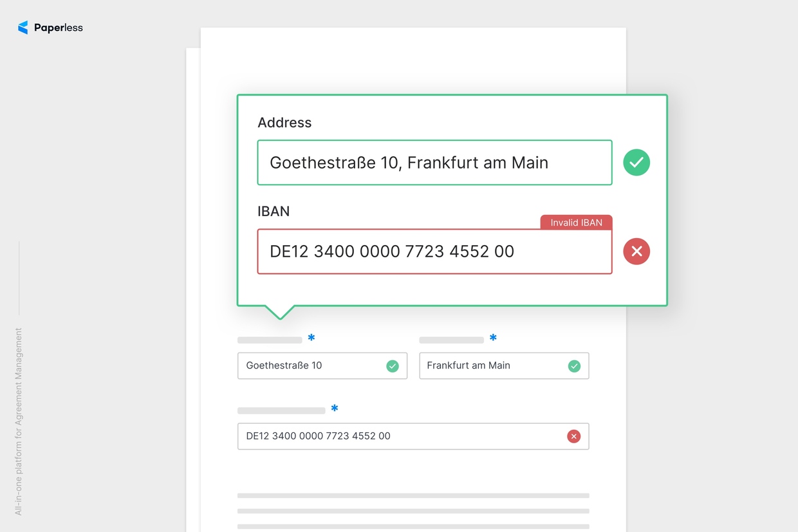Click blue asterisk above Goethestraße 10 field
Image resolution: width=798 pixels, height=532 pixels.
pyautogui.click(x=311, y=338)
